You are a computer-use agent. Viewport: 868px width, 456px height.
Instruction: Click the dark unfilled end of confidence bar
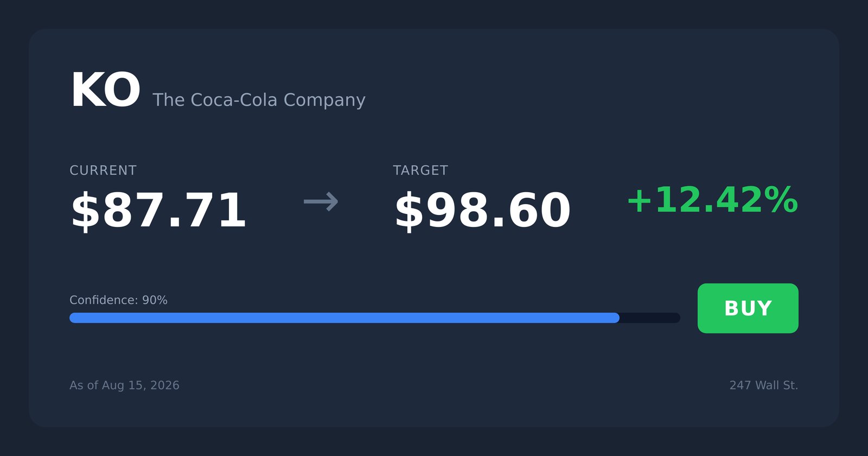[650, 318]
